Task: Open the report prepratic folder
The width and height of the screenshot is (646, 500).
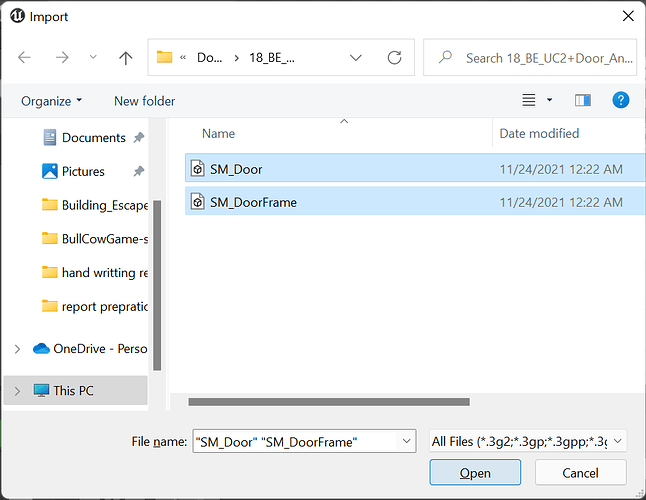Action: [x=95, y=306]
